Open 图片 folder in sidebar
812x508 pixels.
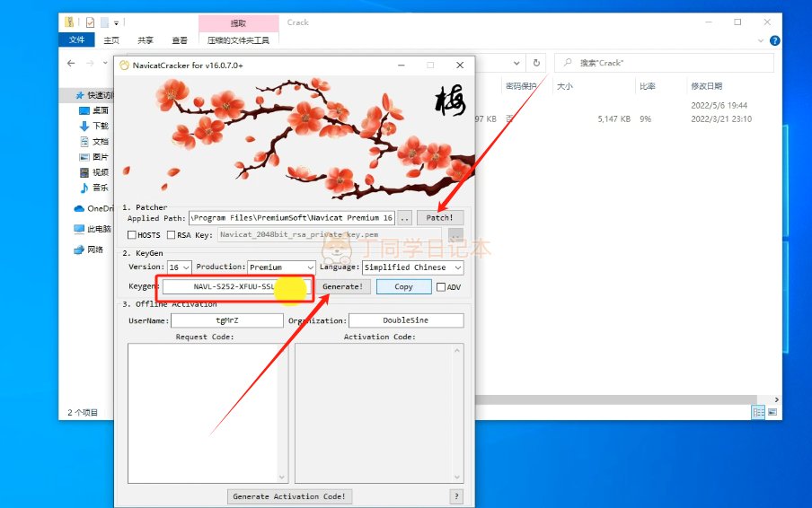93,157
